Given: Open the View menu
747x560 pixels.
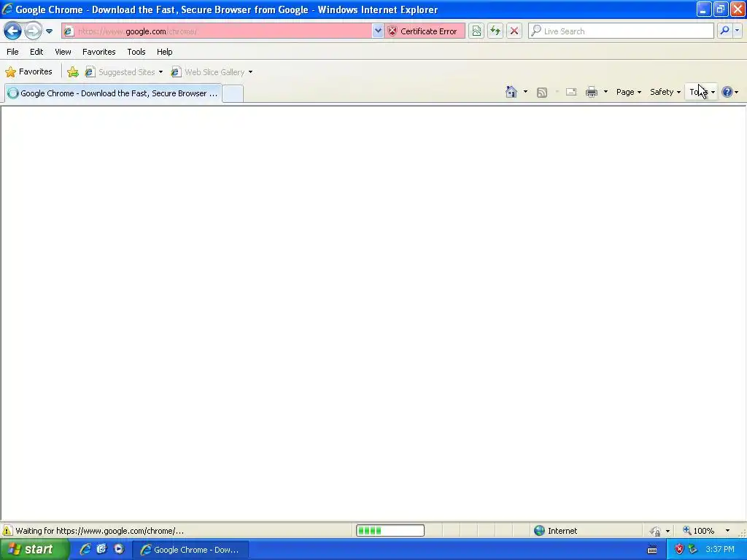Looking at the screenshot, I should (x=63, y=52).
